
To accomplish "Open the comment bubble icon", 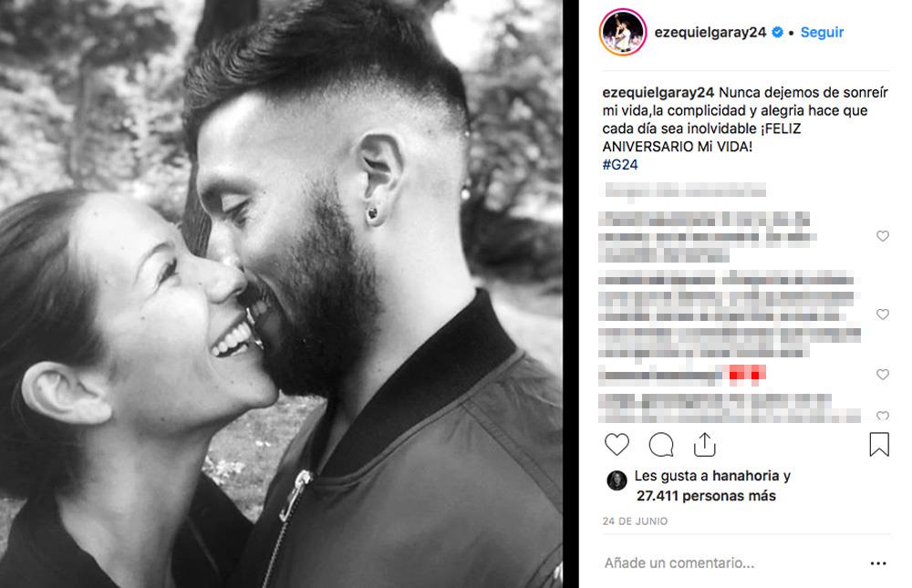I will pos(661,445).
